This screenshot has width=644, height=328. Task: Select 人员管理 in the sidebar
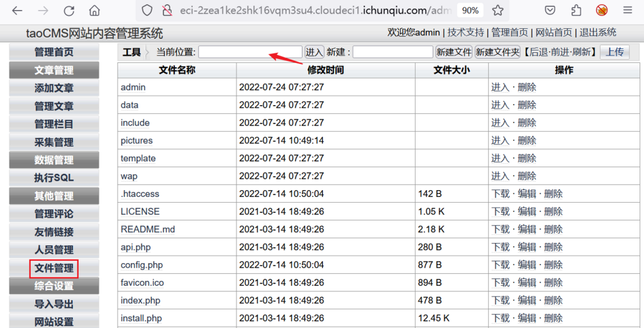[54, 250]
